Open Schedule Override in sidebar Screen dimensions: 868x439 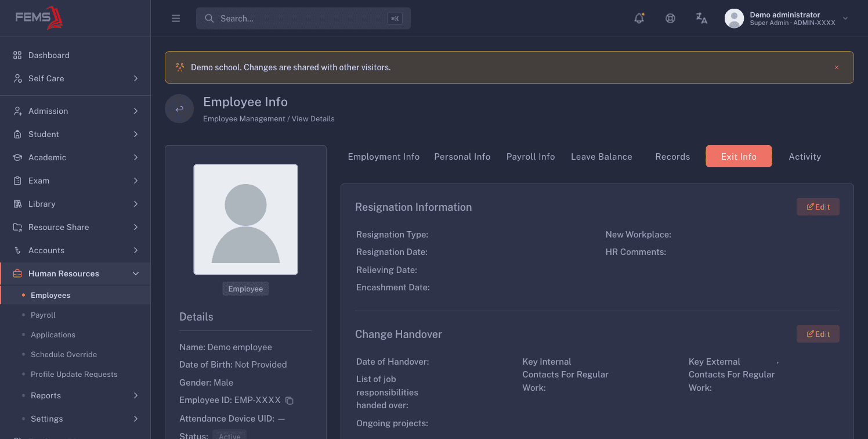64,354
